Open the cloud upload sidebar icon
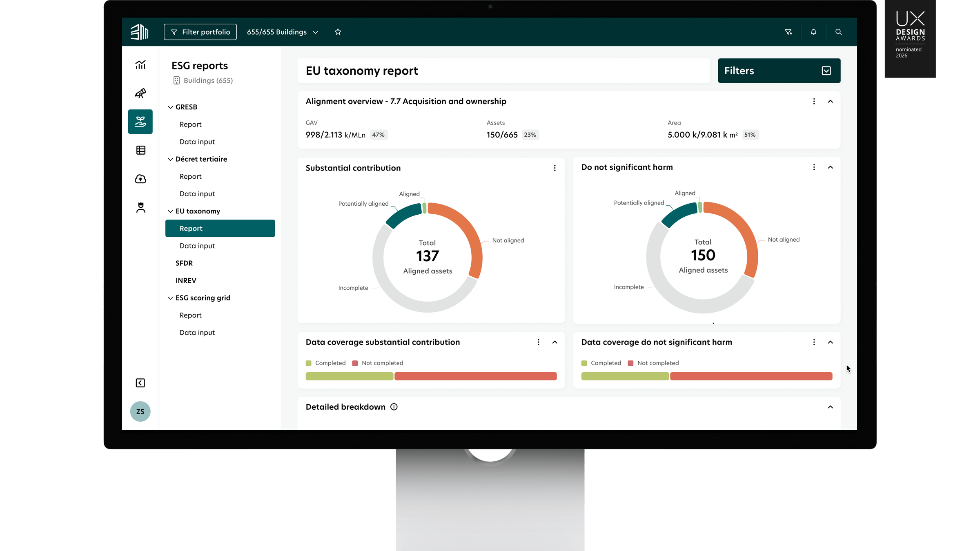The height and width of the screenshot is (551, 980). [x=140, y=179]
